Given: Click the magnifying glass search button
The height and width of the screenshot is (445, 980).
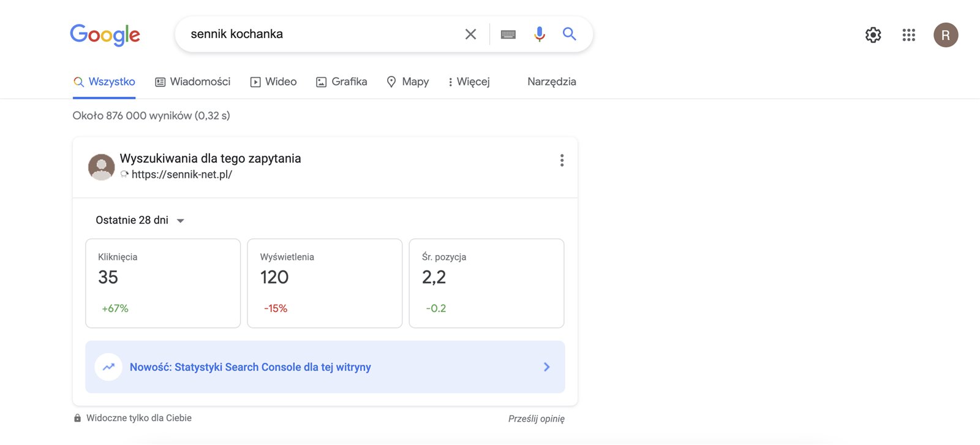Looking at the screenshot, I should 570,34.
